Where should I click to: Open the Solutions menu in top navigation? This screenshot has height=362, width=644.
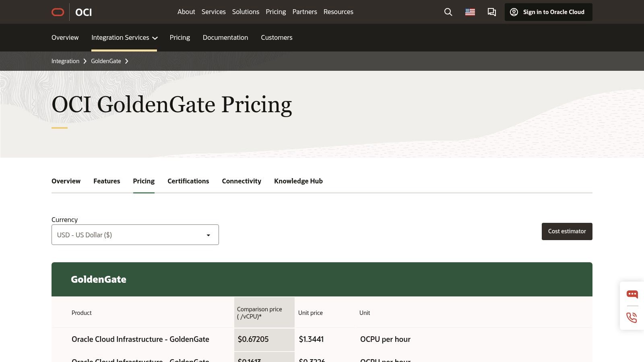pyautogui.click(x=246, y=12)
